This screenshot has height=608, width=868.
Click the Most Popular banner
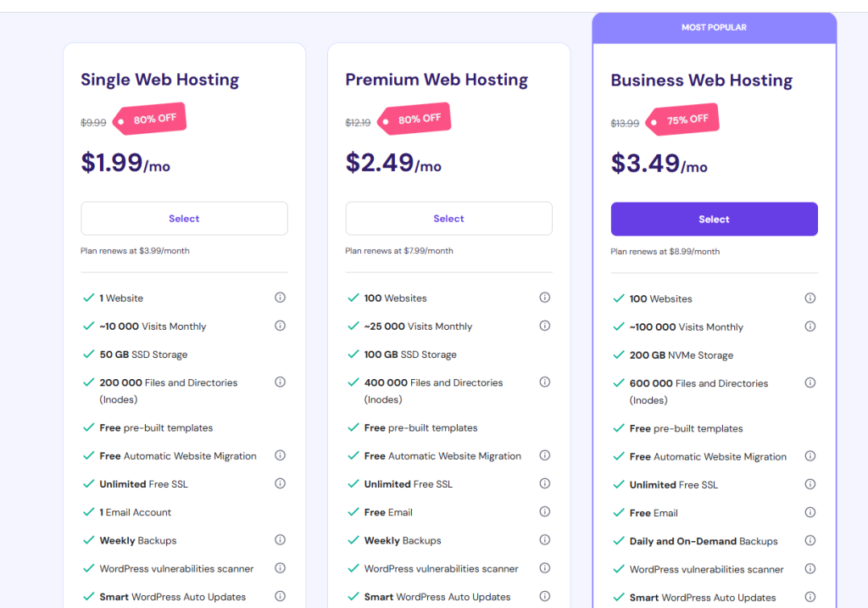click(714, 28)
